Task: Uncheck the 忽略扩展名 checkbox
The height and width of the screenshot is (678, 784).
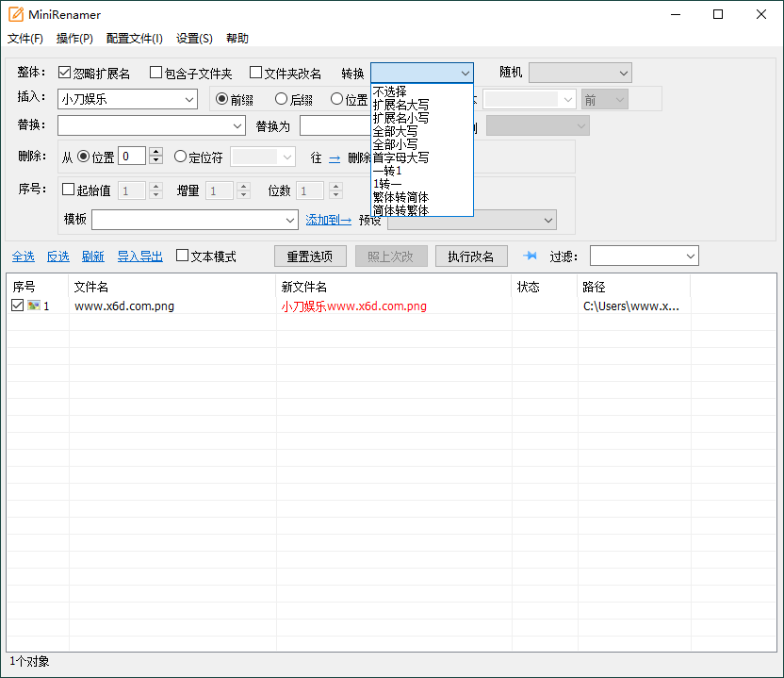Action: 63,73
